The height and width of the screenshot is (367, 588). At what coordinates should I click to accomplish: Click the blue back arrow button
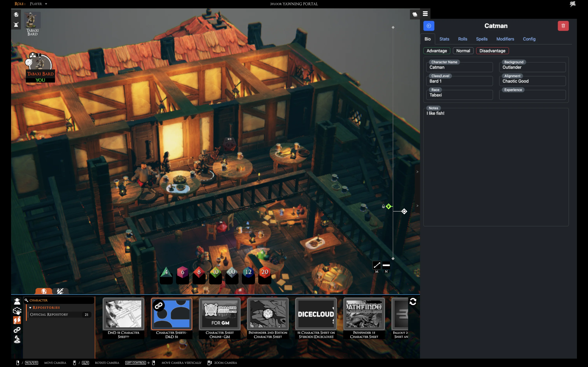[429, 26]
